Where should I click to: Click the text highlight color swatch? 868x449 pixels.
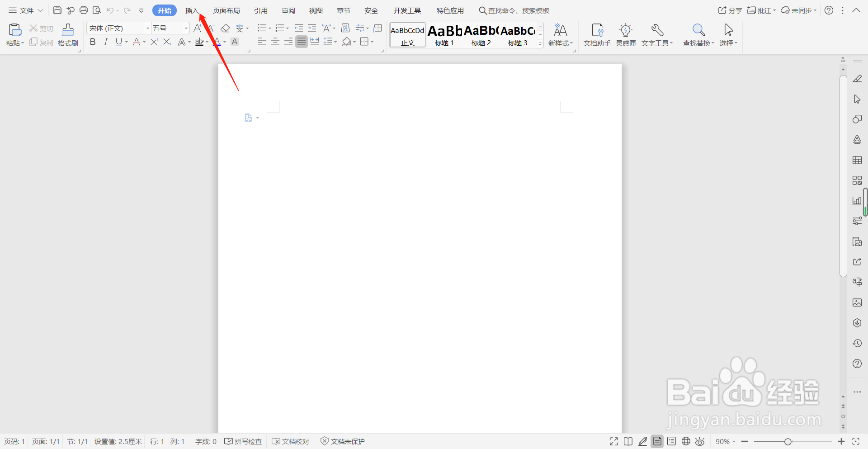199,42
